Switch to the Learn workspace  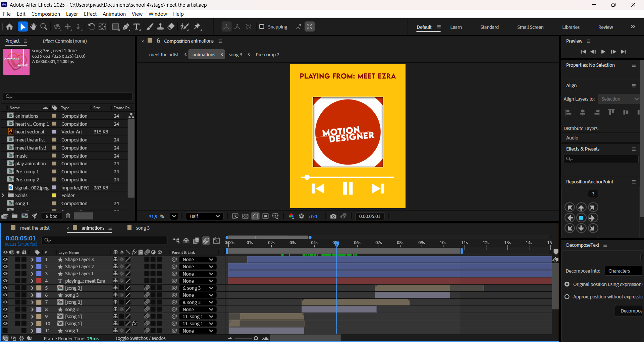click(x=456, y=27)
